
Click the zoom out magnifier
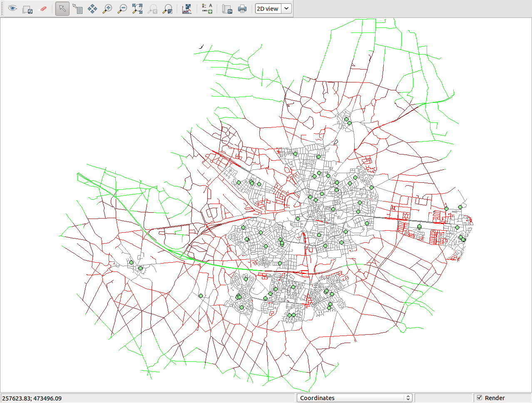tap(122, 9)
